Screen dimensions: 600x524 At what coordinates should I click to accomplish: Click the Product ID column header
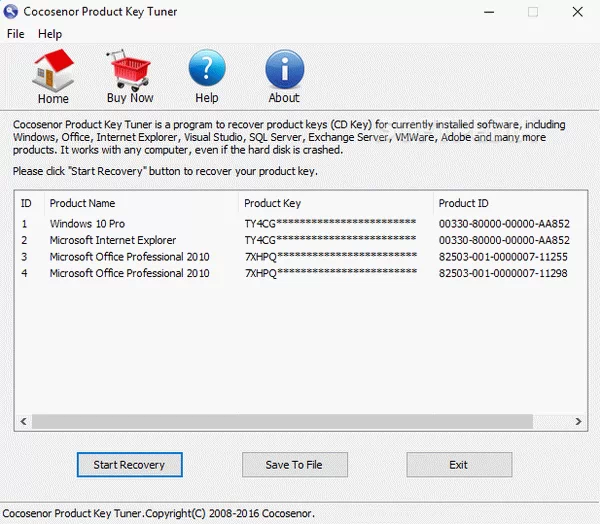click(x=464, y=203)
